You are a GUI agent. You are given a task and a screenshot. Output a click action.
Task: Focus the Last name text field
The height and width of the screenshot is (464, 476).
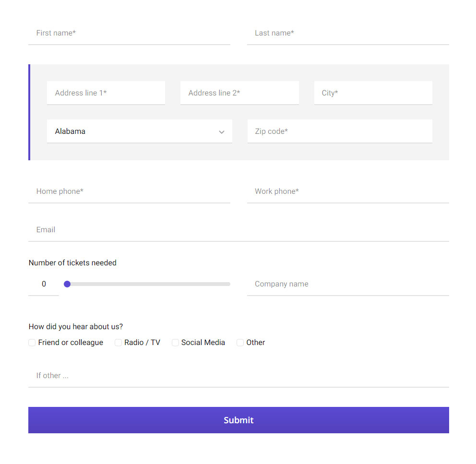tap(348, 33)
